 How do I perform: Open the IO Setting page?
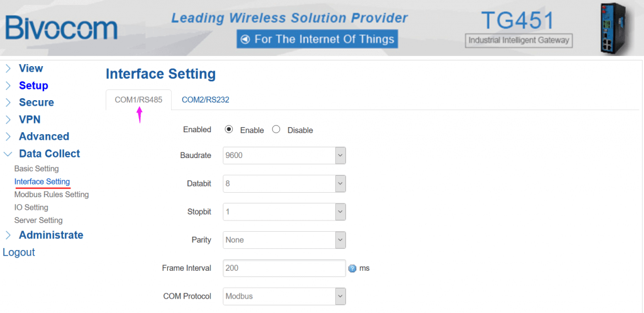(31, 207)
